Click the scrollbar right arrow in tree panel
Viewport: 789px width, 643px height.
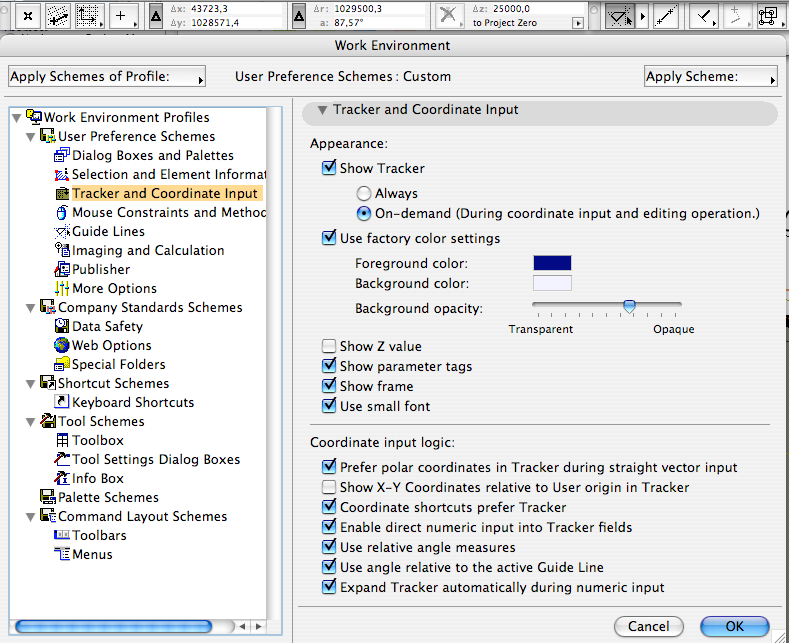tap(259, 626)
